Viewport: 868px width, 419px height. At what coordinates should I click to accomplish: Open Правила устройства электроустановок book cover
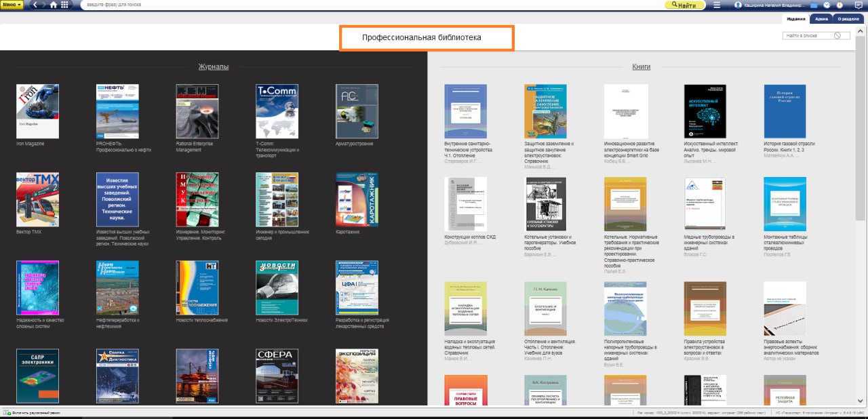705,308
